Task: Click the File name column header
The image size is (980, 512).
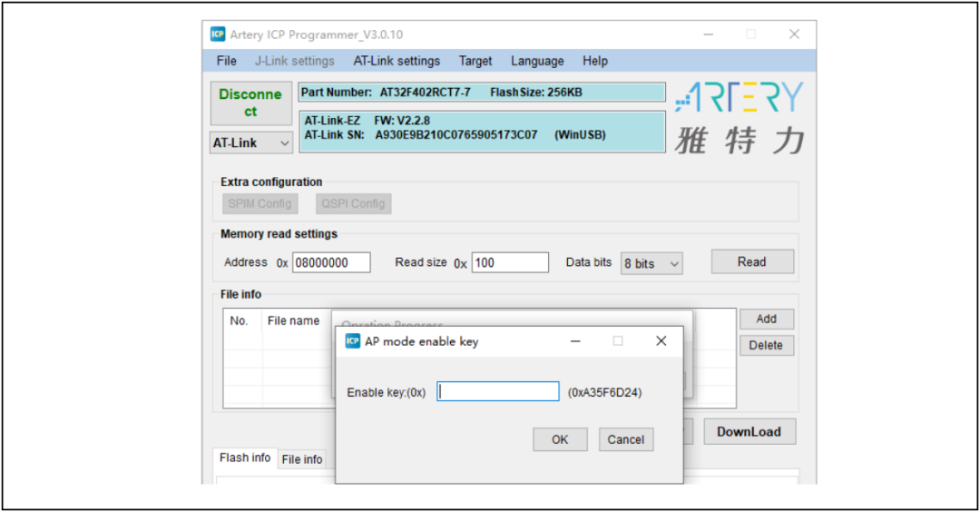Action: tap(293, 320)
